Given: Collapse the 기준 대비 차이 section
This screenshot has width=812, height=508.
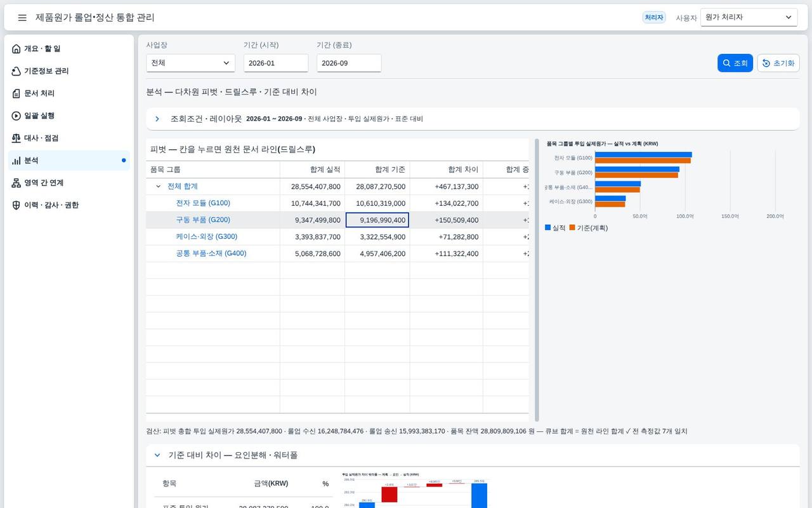Looking at the screenshot, I should point(157,455).
